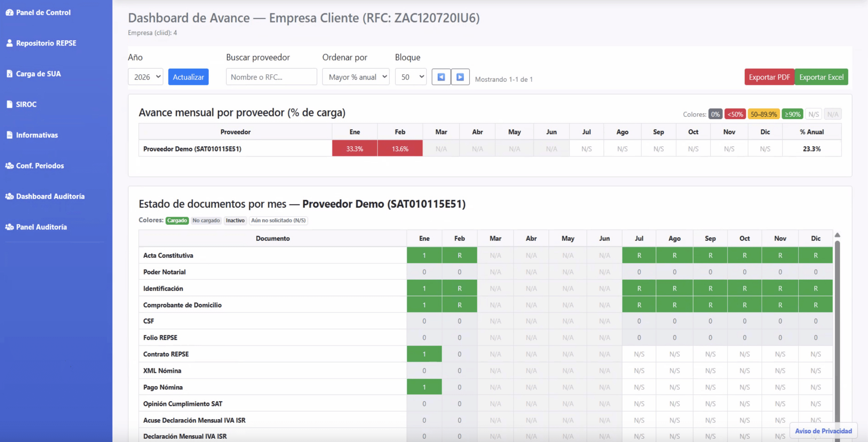Click Exportar Excel button

[x=821, y=77]
